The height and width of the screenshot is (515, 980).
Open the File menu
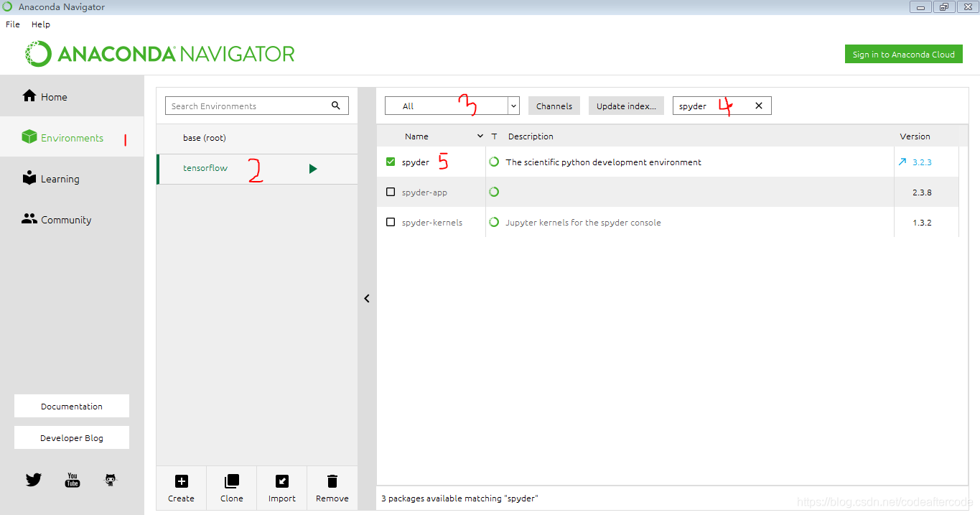(x=13, y=24)
